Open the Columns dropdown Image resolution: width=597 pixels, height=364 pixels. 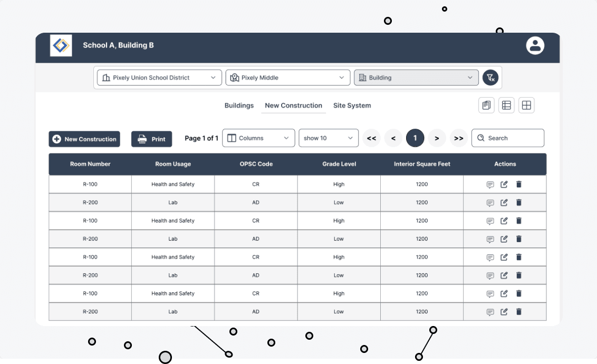click(258, 138)
